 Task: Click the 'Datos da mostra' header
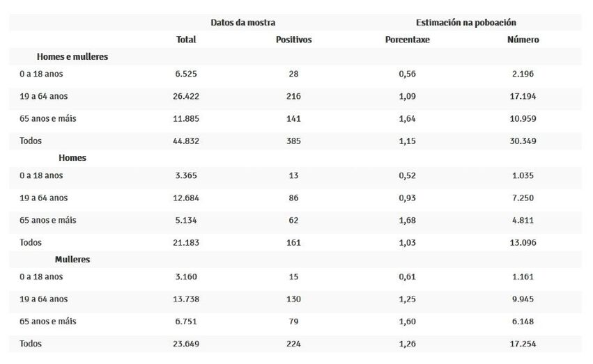pyautogui.click(x=243, y=23)
